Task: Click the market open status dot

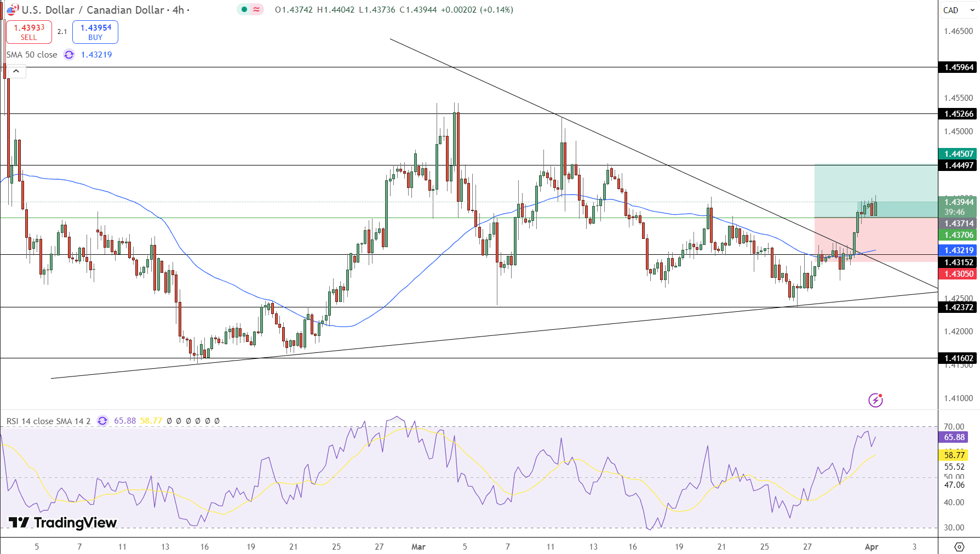Action: (x=244, y=9)
